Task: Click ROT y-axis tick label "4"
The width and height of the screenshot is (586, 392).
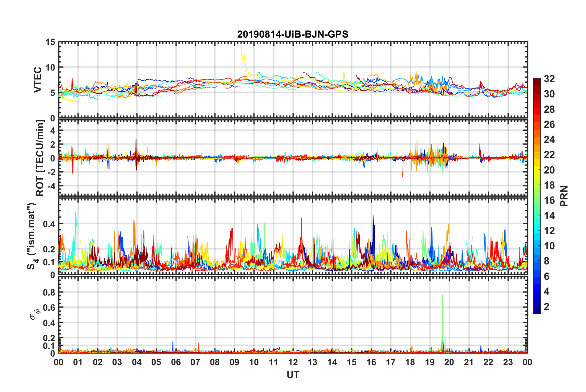Action: point(53,131)
